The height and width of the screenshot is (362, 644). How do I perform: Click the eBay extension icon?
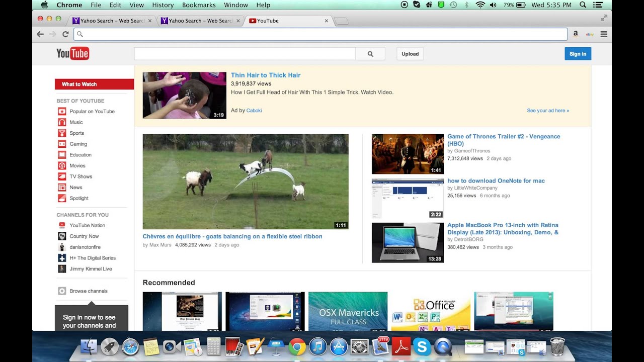(590, 34)
